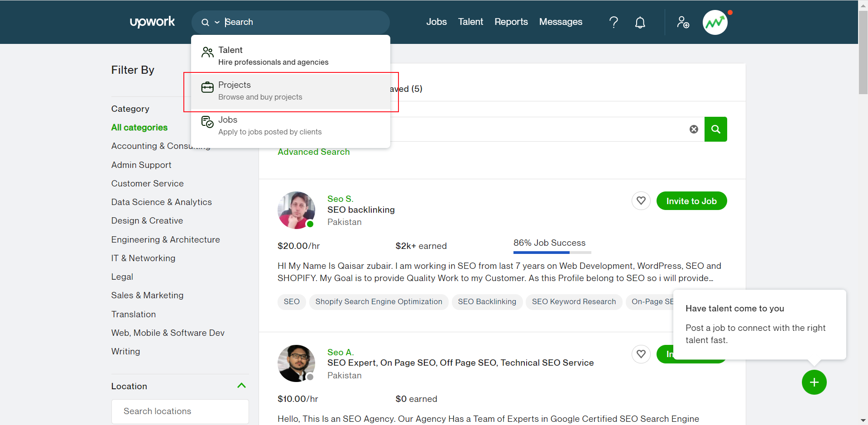This screenshot has height=425, width=868.
Task: Click the green search magnifier button
Action: click(x=715, y=129)
